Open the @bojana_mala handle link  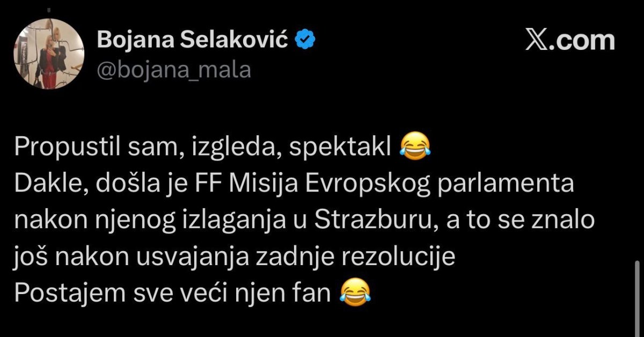click(x=174, y=70)
